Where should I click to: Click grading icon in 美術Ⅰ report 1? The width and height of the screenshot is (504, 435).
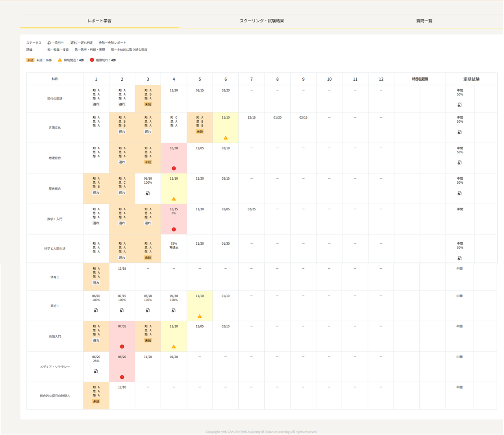coord(96,310)
